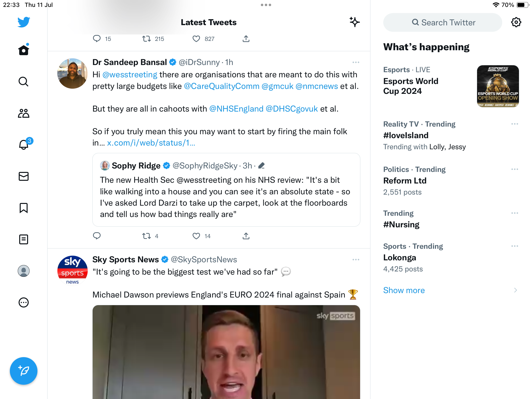
Task: Open the @wesstreeting mention link
Action: click(x=130, y=75)
